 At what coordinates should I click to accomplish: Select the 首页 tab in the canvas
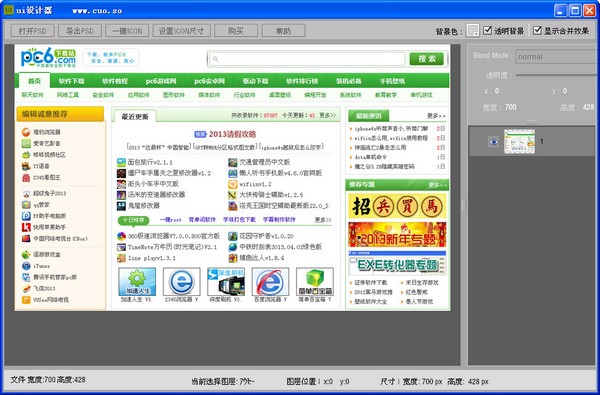(34, 81)
